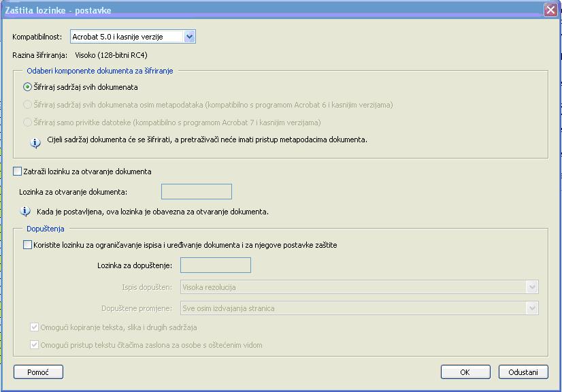Click the 'Zaštita lozinke - postavke' title bar text

(x=58, y=10)
